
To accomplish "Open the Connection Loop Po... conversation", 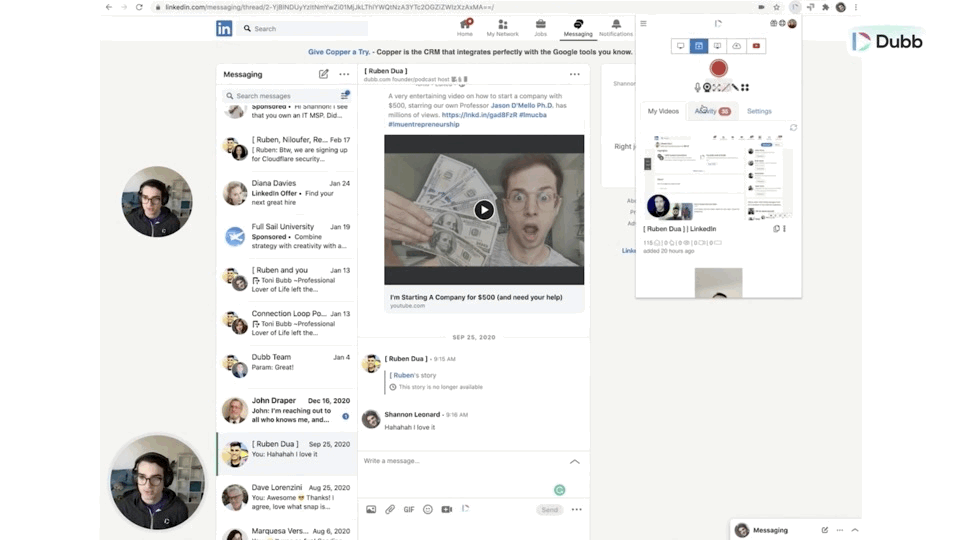I will point(287,323).
